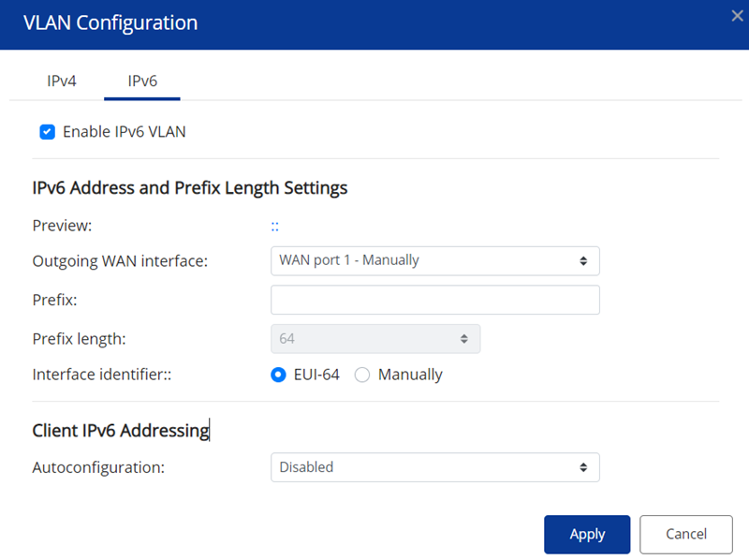
Task: Uncheck the Enable IPv6 VLAN checkbox
Action: coord(48,132)
